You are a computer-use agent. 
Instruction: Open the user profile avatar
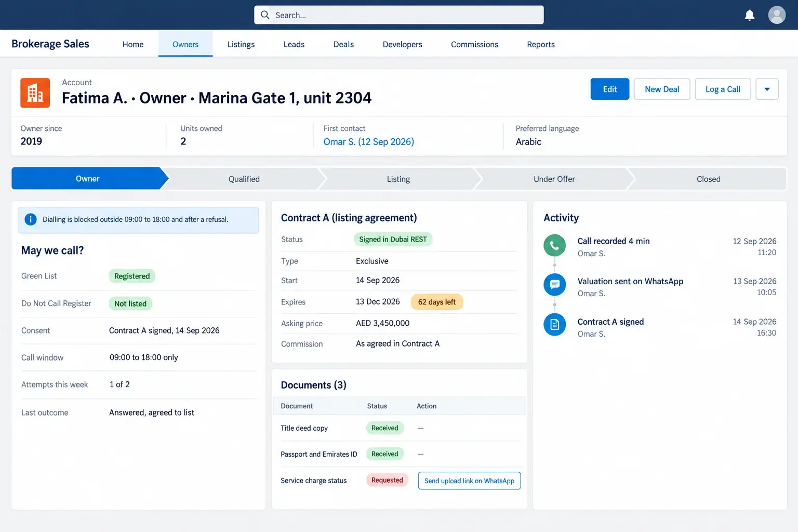(x=777, y=15)
